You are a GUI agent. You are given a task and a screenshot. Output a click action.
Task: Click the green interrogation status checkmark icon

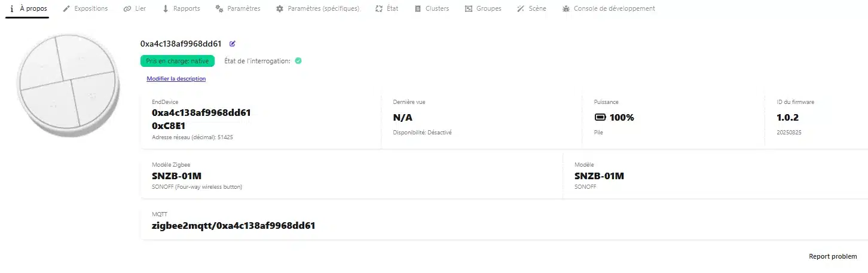tap(298, 61)
